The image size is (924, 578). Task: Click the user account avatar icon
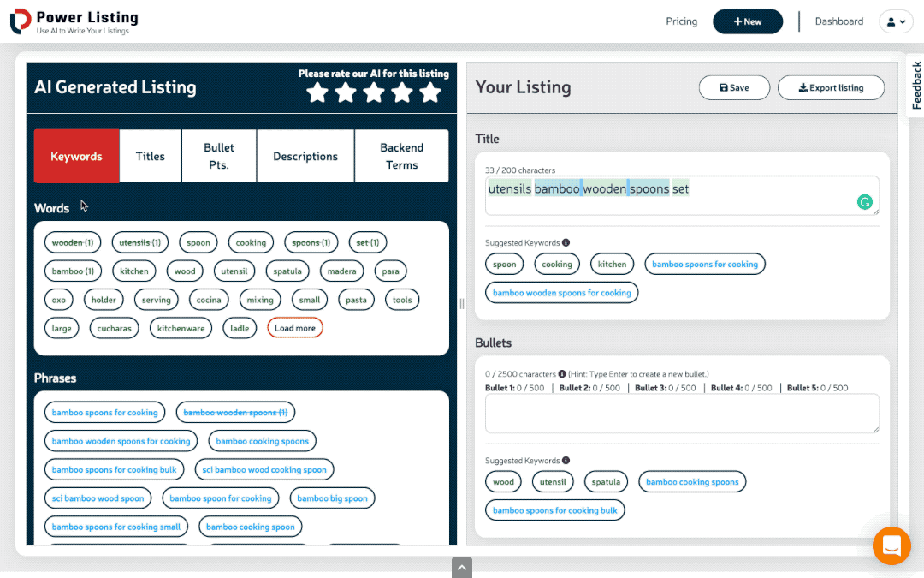click(x=891, y=21)
